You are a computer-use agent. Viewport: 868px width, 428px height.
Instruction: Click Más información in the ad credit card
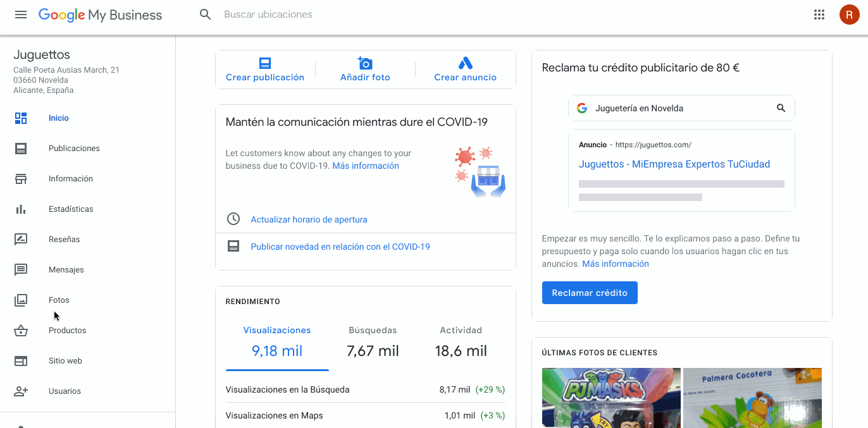[616, 264]
